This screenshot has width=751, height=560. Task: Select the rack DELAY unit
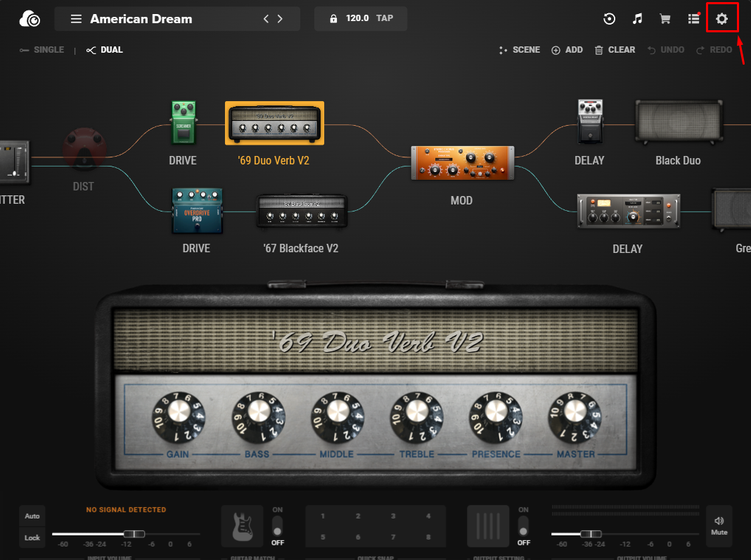pos(629,211)
